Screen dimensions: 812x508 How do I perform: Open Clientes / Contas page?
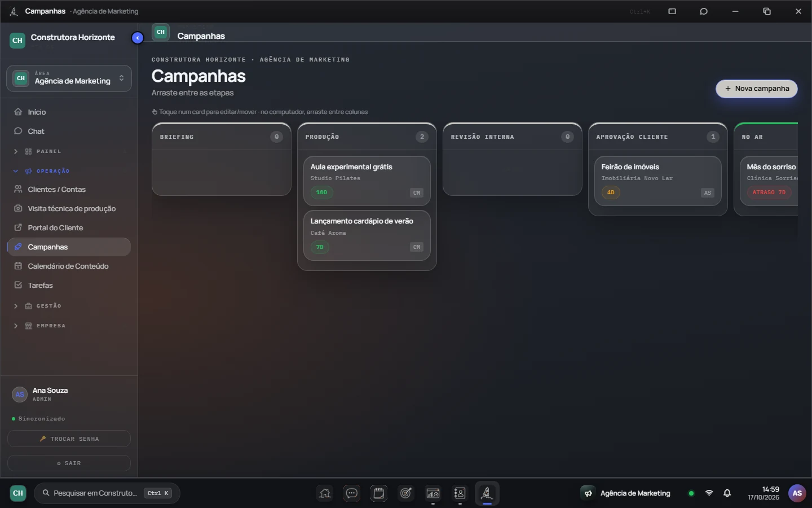[69, 190]
